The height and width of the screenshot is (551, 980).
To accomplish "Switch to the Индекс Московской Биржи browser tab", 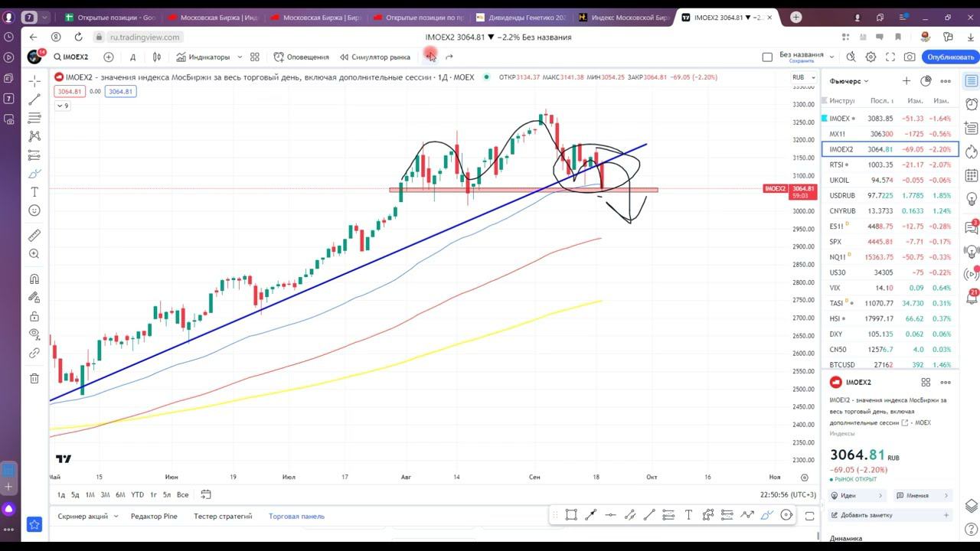I will (x=622, y=17).
